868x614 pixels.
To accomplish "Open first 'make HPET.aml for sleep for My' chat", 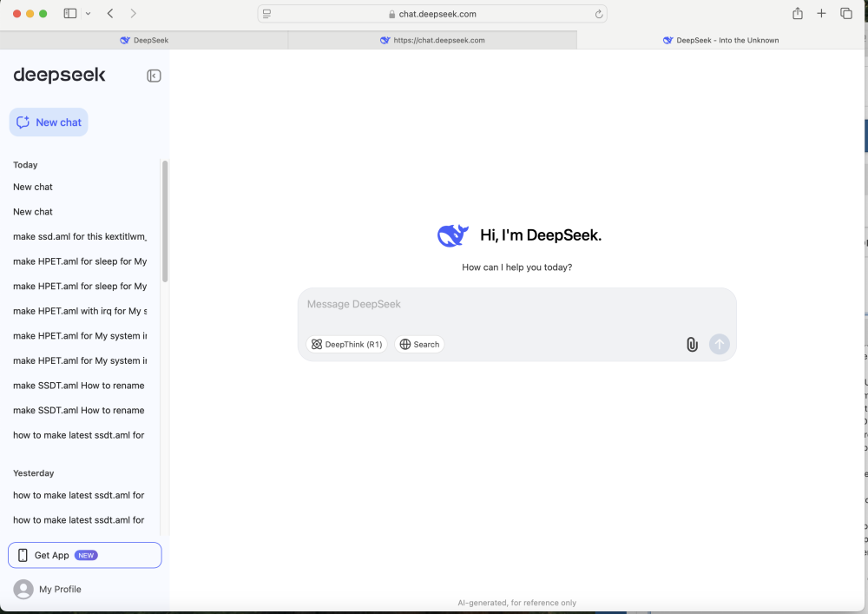I will click(80, 261).
